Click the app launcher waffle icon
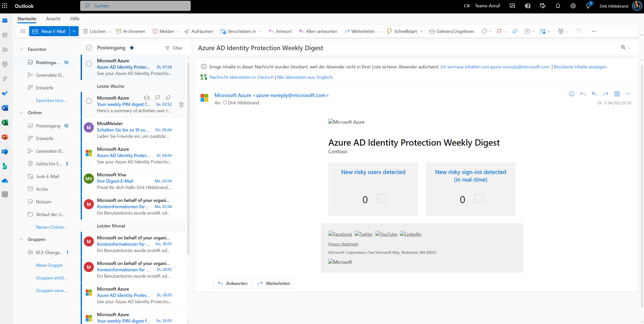Viewport: 644px width, 324px height. 5,6
